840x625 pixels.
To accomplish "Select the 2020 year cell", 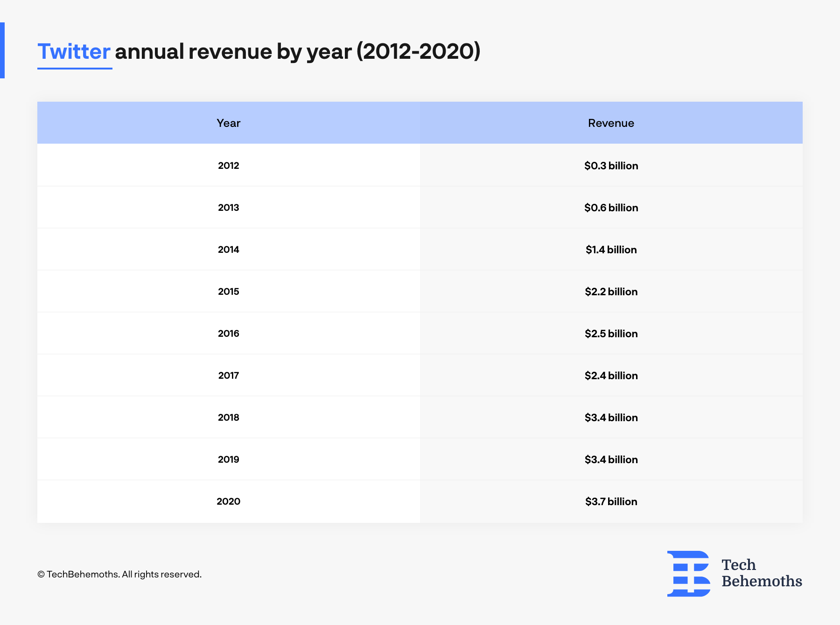I will pos(229,501).
